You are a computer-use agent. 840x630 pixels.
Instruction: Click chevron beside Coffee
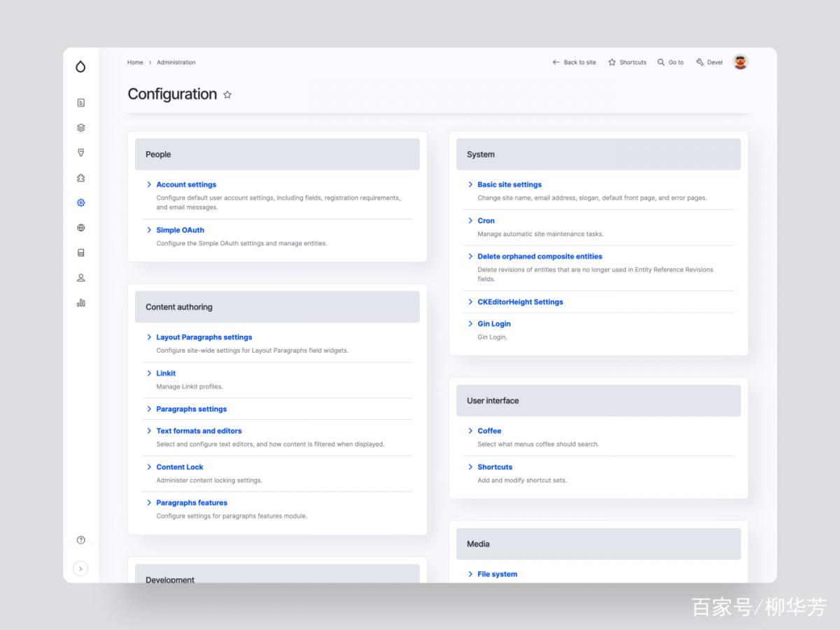tap(470, 431)
